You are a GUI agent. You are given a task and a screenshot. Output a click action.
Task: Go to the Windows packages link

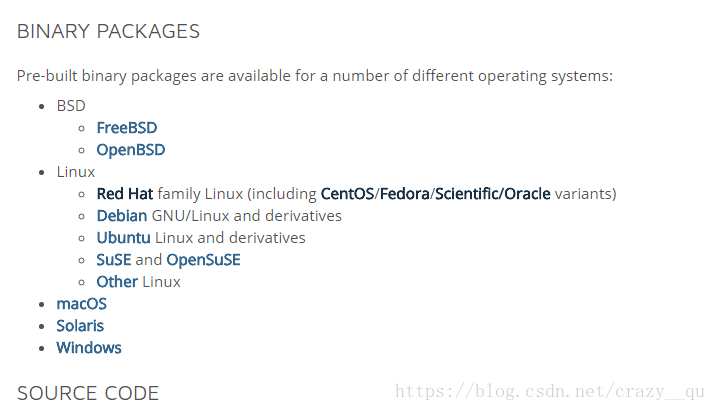89,348
